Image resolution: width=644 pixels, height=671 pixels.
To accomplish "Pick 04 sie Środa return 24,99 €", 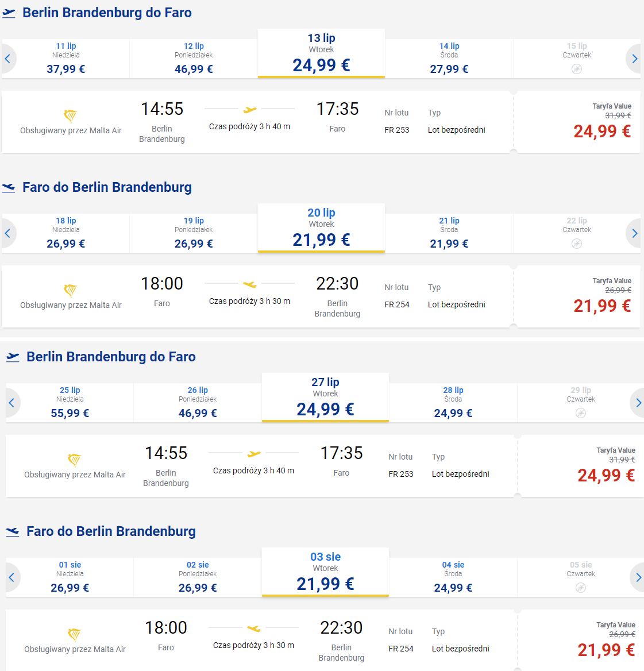I will [x=453, y=577].
